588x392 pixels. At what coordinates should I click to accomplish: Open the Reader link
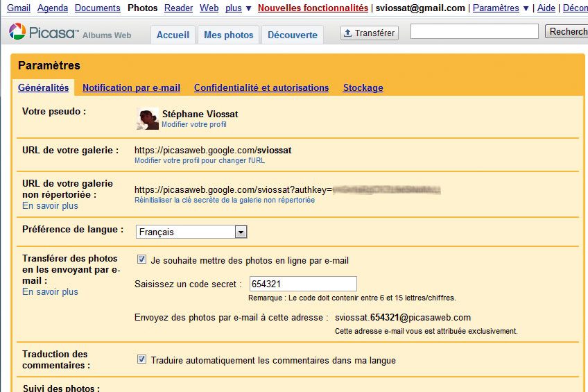coord(178,8)
